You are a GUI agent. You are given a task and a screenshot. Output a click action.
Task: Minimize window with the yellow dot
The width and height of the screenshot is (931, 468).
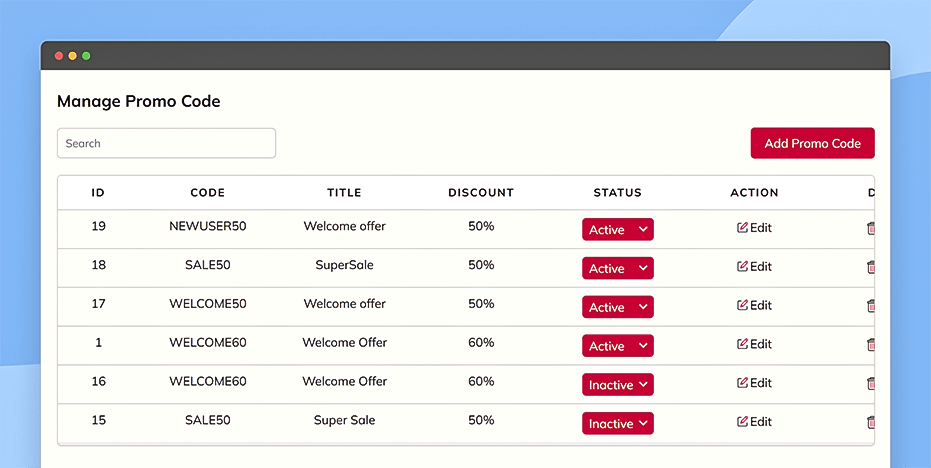[x=72, y=56]
